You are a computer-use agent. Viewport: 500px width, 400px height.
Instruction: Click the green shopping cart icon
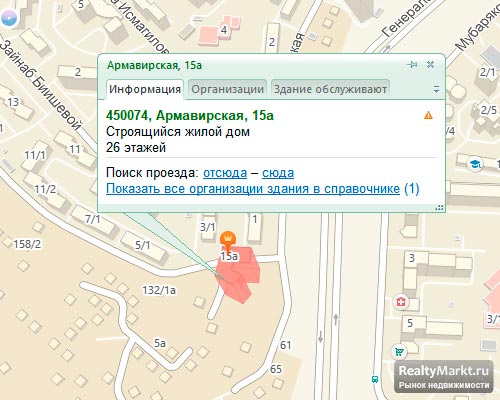(x=399, y=351)
